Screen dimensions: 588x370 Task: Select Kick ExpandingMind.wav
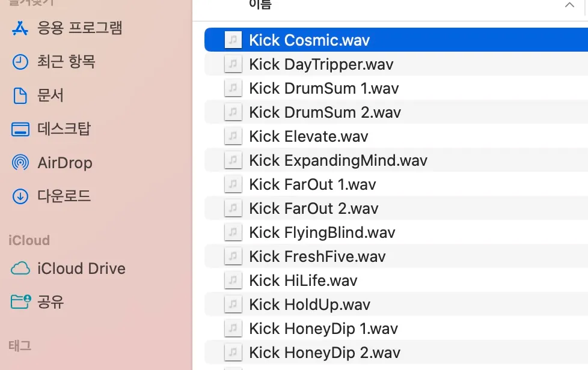[x=338, y=160]
